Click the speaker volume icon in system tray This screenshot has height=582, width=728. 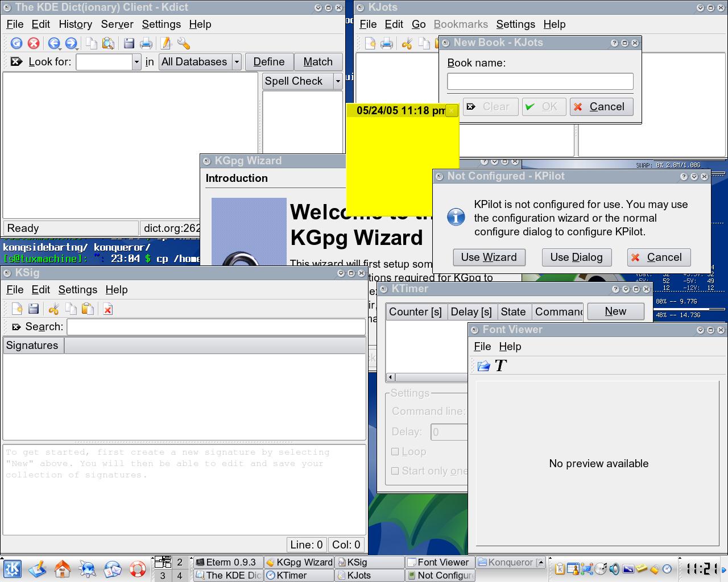pos(614,568)
